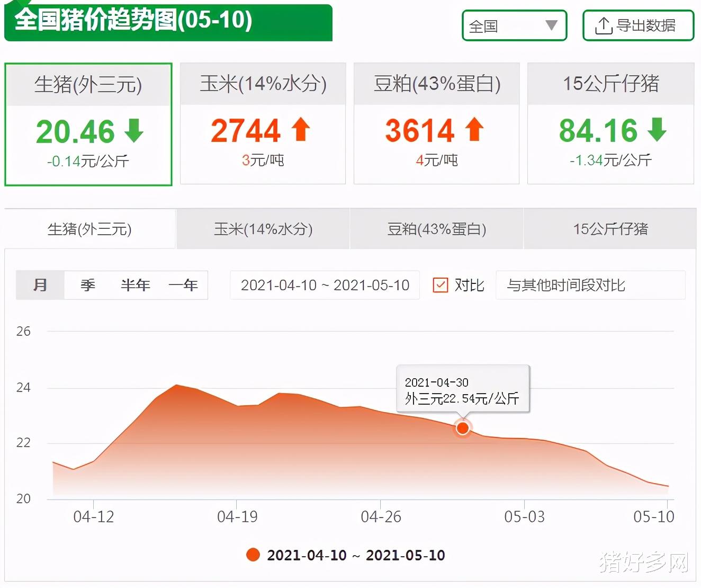
Task: Click the 3614 soybean meal price value
Action: 420,130
